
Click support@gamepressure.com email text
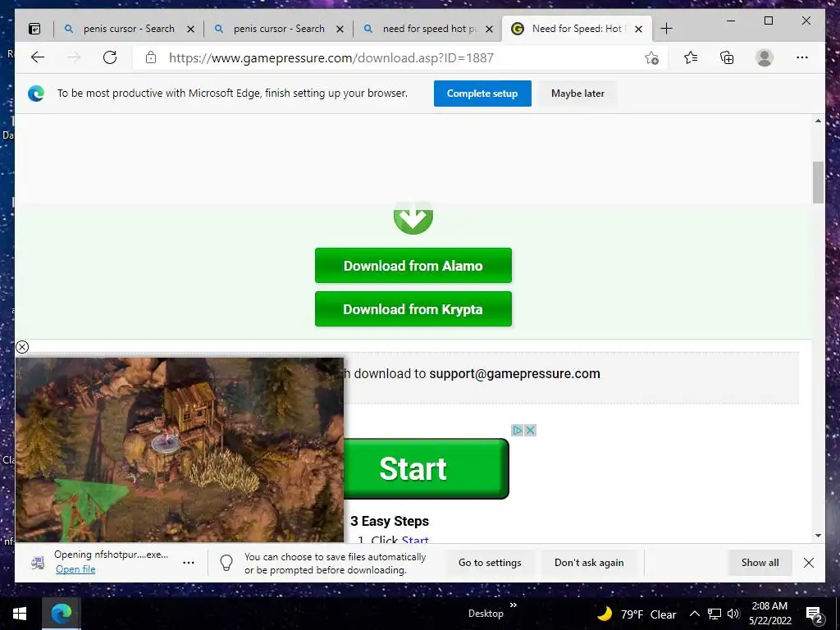514,374
